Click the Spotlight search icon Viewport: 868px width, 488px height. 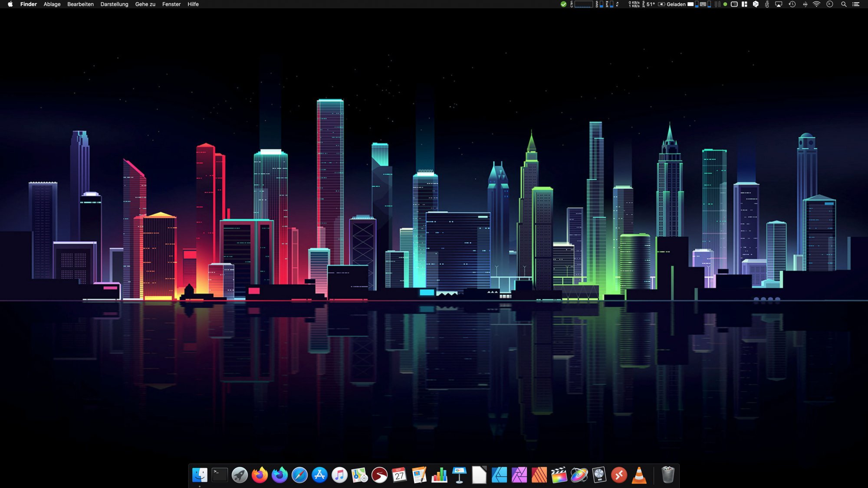coord(844,4)
